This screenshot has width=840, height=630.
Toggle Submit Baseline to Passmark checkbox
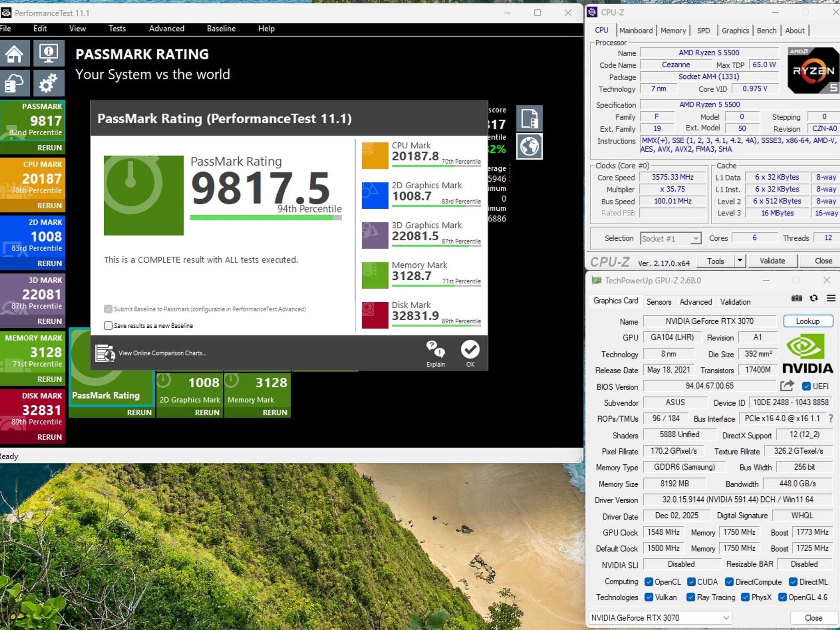coord(108,309)
